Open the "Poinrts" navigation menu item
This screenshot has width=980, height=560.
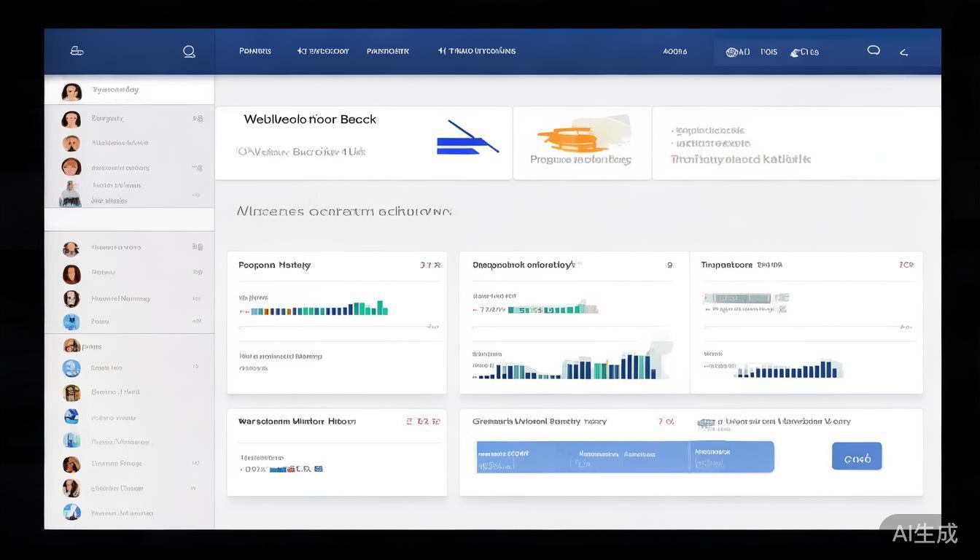(255, 51)
